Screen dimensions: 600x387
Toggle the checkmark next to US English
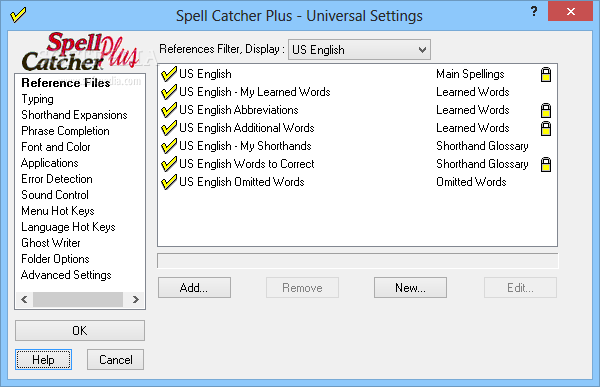tap(169, 73)
